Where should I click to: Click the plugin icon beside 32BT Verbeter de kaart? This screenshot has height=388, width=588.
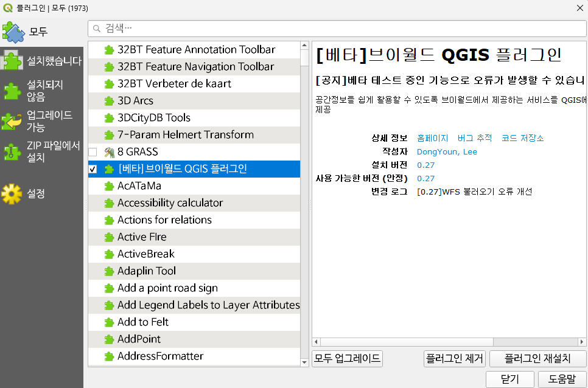(x=109, y=84)
